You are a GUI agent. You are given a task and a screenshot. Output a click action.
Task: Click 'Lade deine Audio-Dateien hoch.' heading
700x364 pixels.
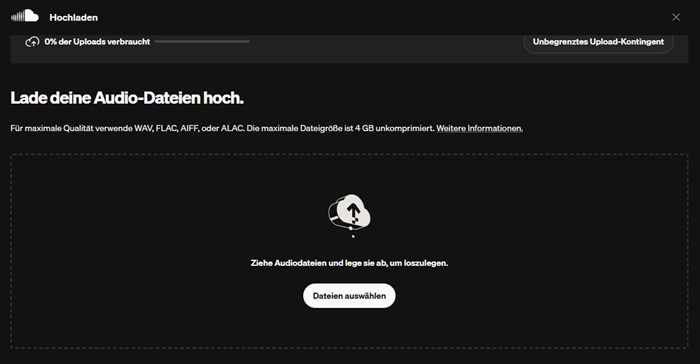(127, 98)
